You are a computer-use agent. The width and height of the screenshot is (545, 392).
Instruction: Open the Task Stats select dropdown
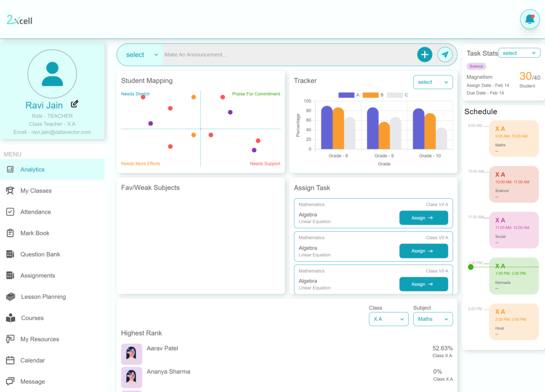[x=519, y=52]
